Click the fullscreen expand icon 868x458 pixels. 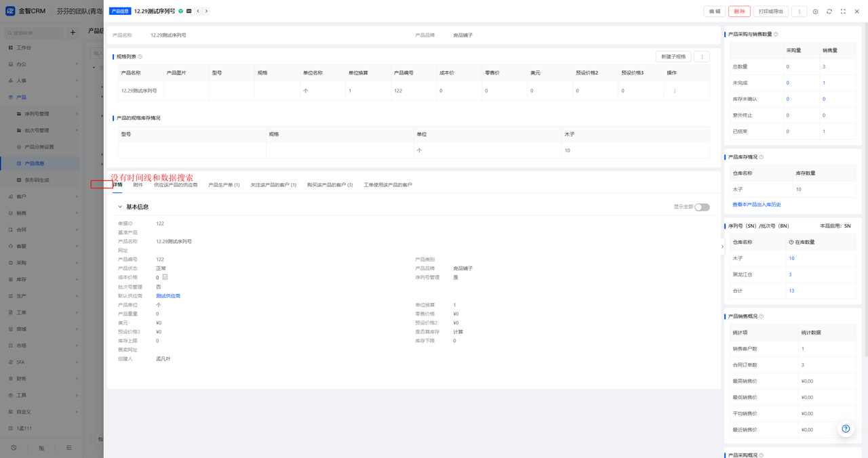[844, 12]
